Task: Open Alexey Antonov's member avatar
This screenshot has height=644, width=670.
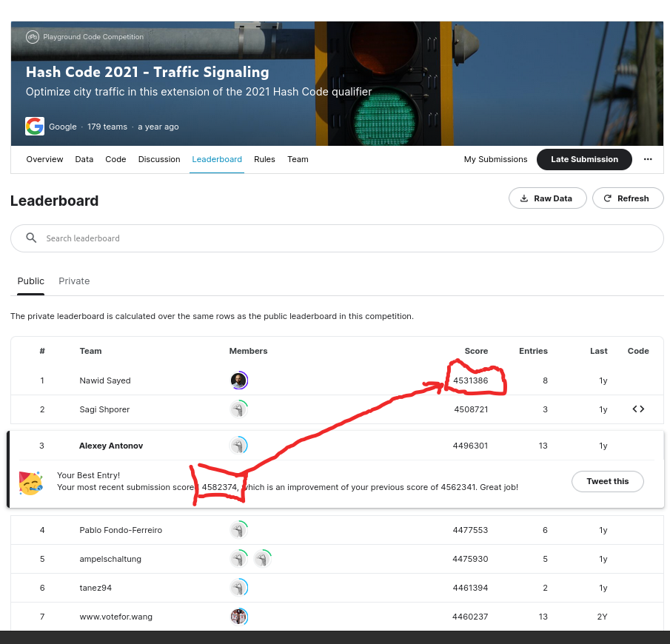Action: pos(239,446)
